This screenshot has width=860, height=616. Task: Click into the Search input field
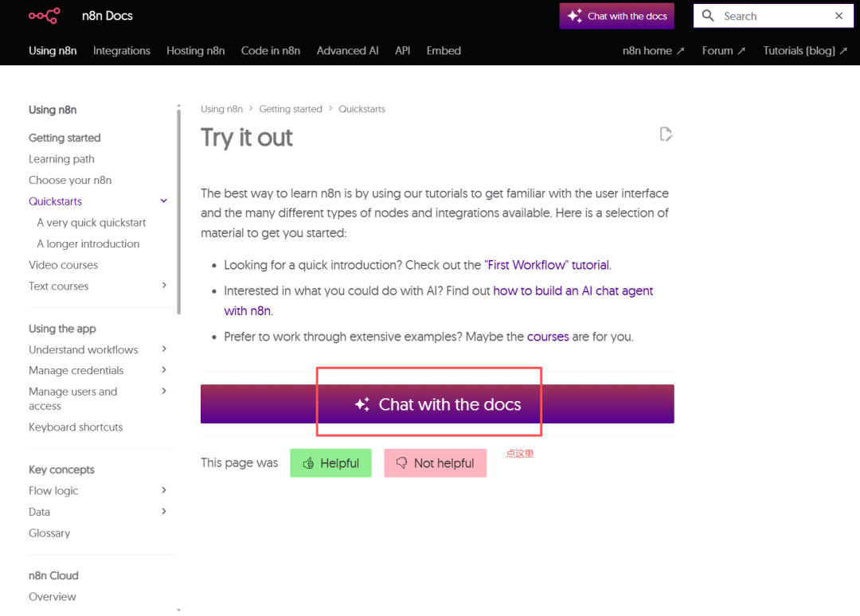click(772, 16)
